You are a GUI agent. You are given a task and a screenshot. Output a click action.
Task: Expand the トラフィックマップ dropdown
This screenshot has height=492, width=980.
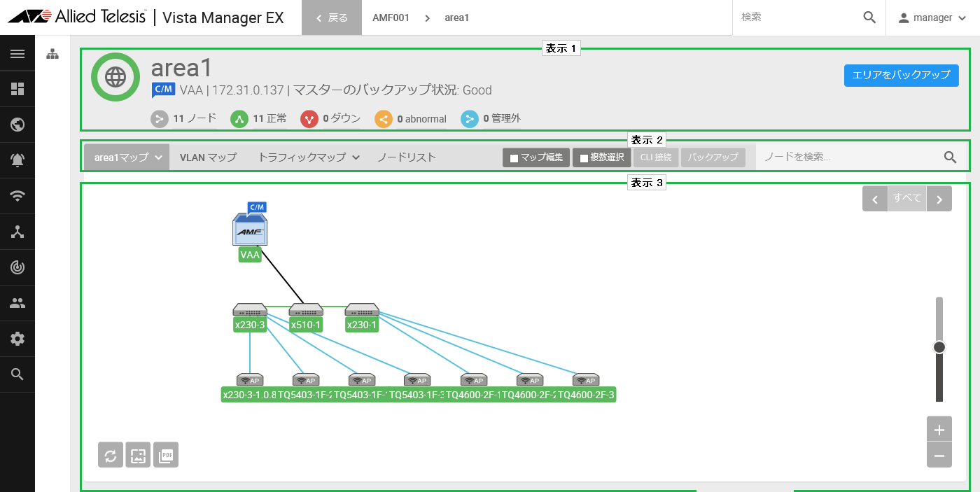tap(309, 157)
